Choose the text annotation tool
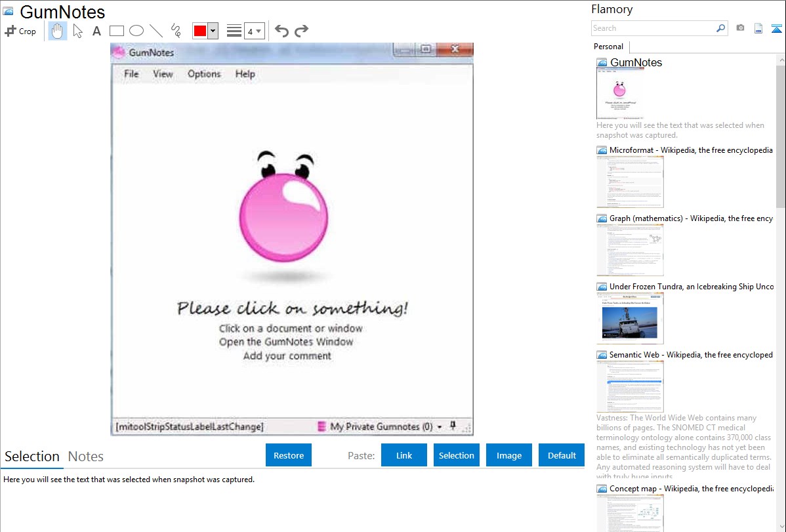786x532 pixels. 96,31
